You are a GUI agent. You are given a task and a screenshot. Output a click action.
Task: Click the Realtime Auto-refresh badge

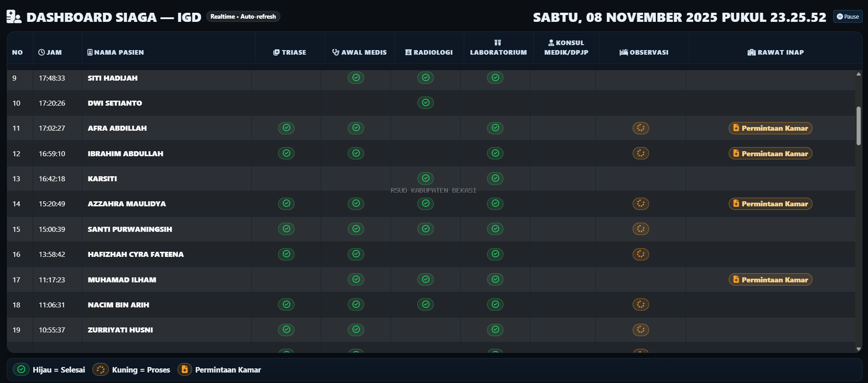[x=243, y=16]
